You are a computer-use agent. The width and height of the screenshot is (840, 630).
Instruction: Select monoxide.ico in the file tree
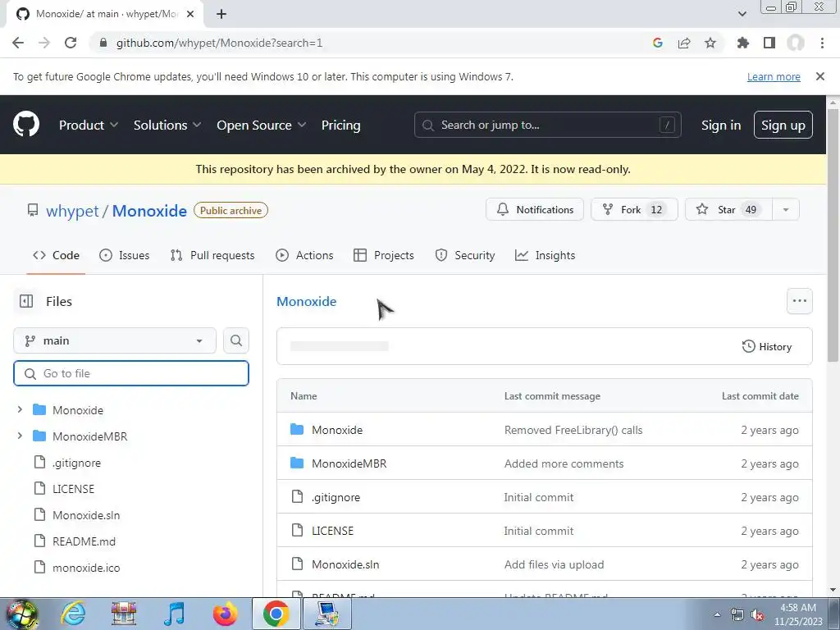point(86,568)
